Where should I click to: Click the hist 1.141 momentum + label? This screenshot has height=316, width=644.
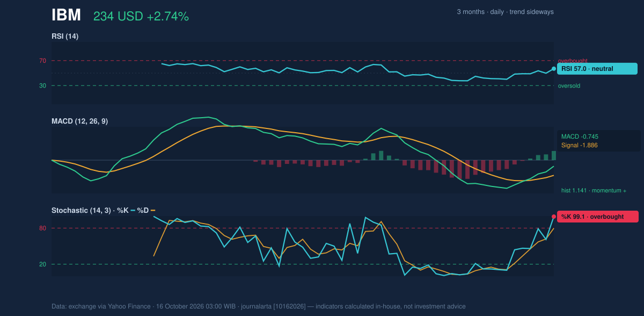pyautogui.click(x=594, y=190)
